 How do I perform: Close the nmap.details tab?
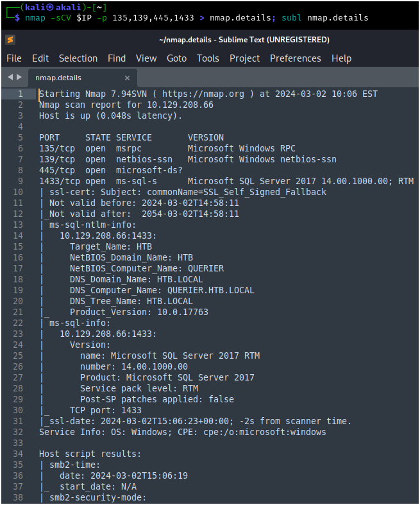pos(127,78)
